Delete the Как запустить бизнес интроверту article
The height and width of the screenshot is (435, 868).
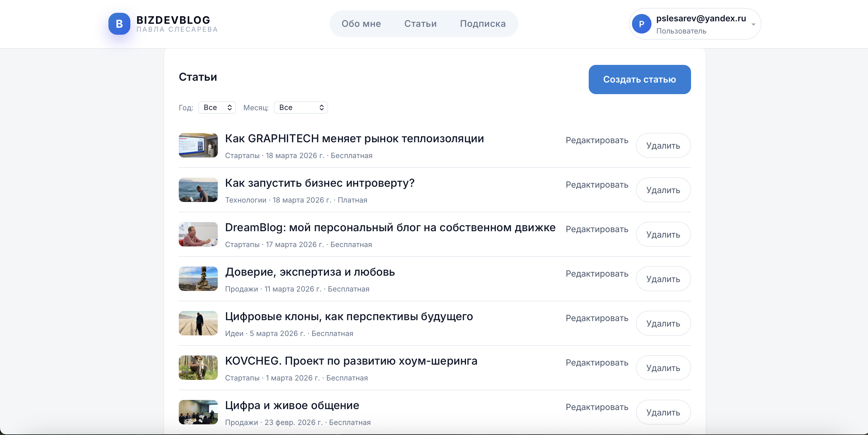pos(663,190)
